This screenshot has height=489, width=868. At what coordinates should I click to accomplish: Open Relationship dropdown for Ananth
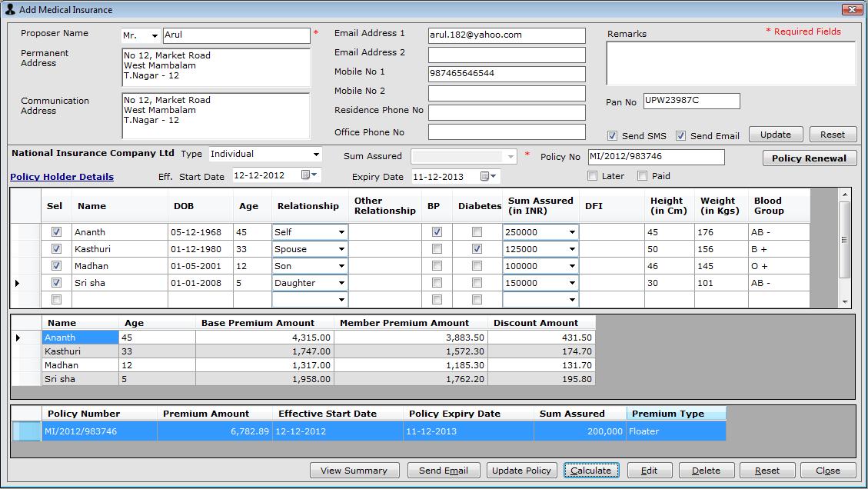341,232
